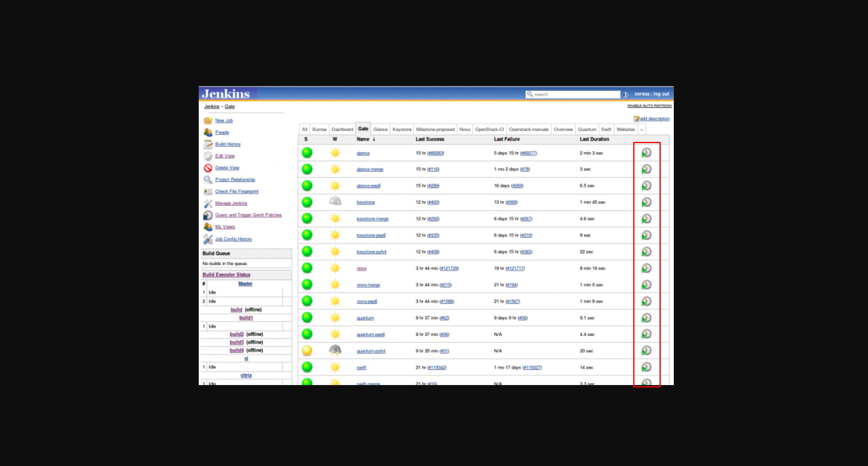Open the Openstack-manuals view tab

point(529,129)
